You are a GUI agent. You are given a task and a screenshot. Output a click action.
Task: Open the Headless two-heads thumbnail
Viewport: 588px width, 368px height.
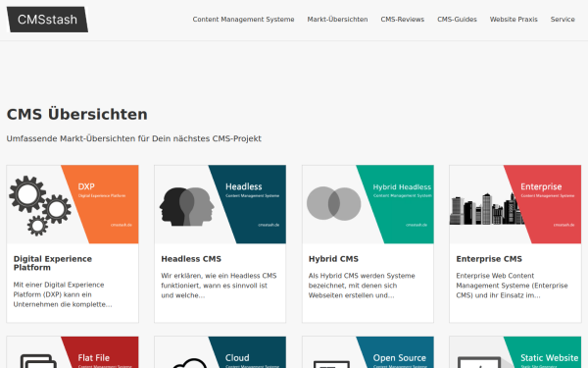220,204
